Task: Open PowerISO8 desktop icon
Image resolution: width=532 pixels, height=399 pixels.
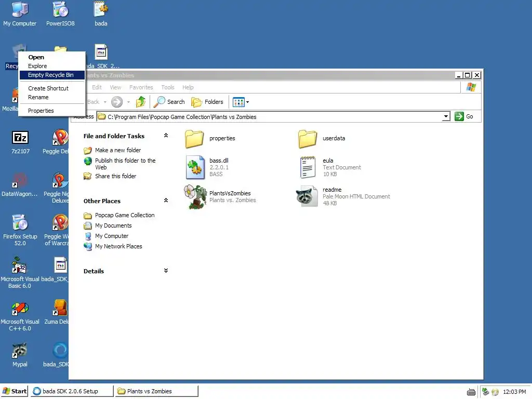Action: [x=60, y=14]
